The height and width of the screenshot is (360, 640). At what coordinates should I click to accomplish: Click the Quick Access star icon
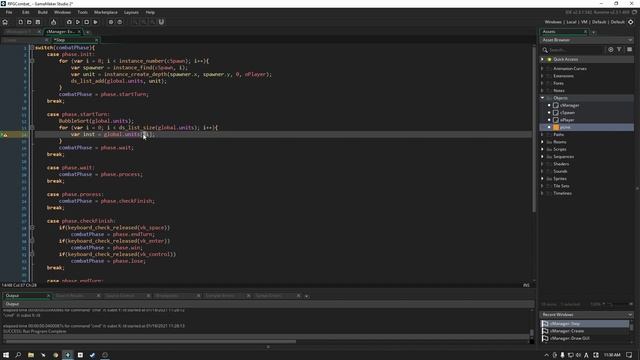(549, 60)
